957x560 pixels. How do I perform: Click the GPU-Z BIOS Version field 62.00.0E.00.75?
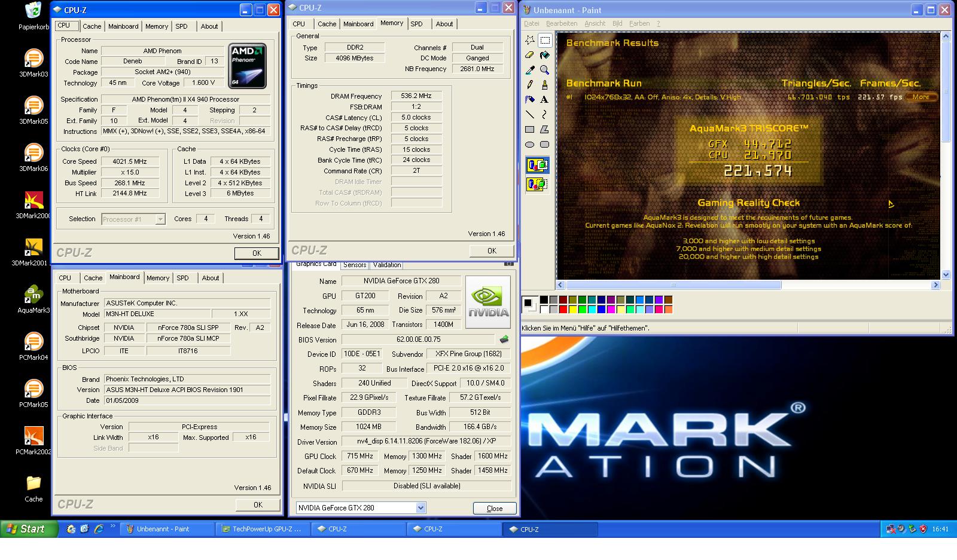point(418,339)
